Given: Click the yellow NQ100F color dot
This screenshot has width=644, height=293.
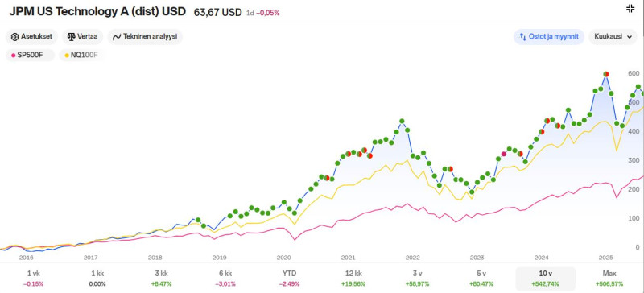Looking at the screenshot, I should pyautogui.click(x=67, y=55).
